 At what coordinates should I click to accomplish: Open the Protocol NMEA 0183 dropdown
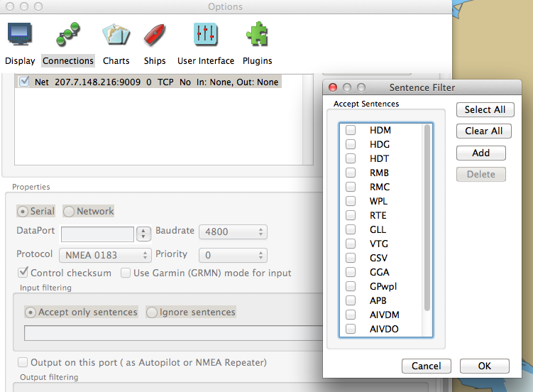[105, 255]
